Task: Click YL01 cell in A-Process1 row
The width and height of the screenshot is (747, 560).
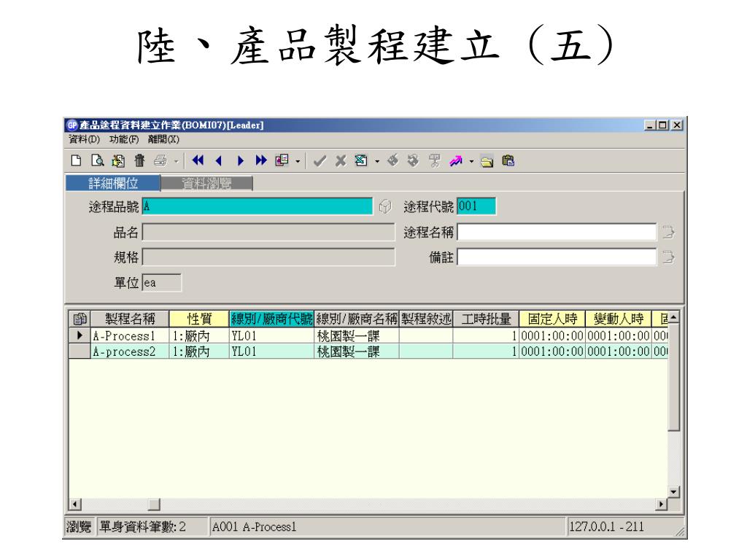Action: coord(271,335)
